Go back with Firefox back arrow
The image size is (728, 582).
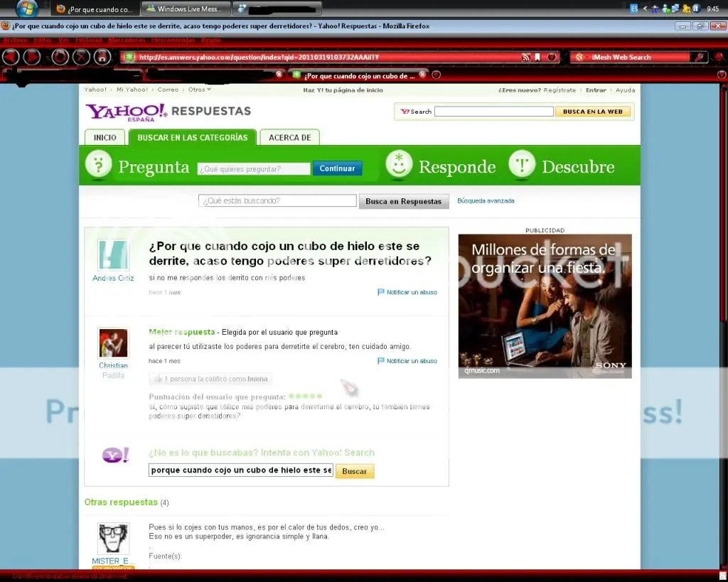coord(11,57)
